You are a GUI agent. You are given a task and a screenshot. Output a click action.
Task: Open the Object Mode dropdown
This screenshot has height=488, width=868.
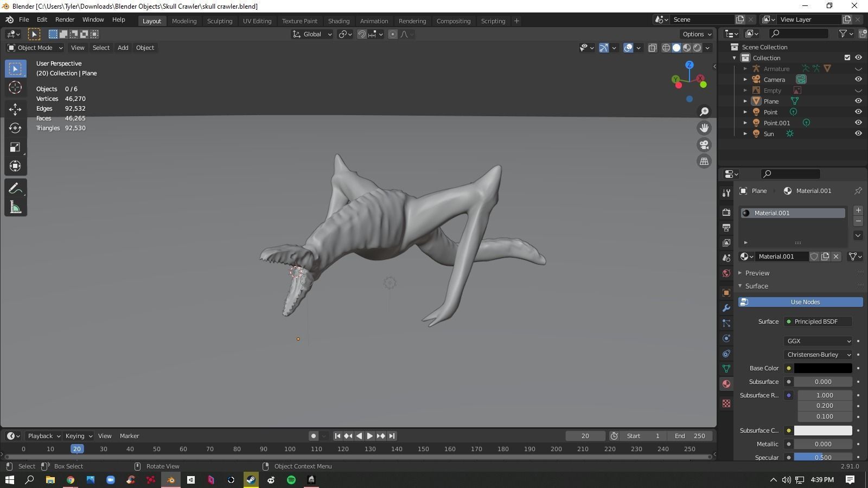point(34,48)
